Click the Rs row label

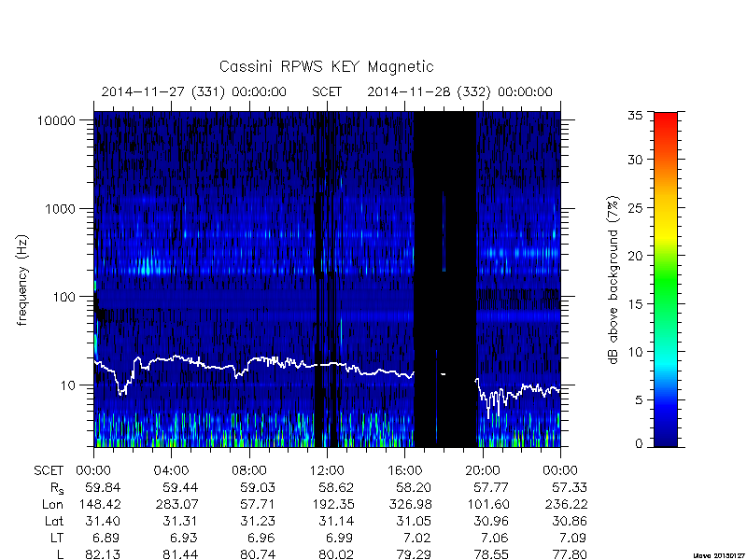[57, 488]
